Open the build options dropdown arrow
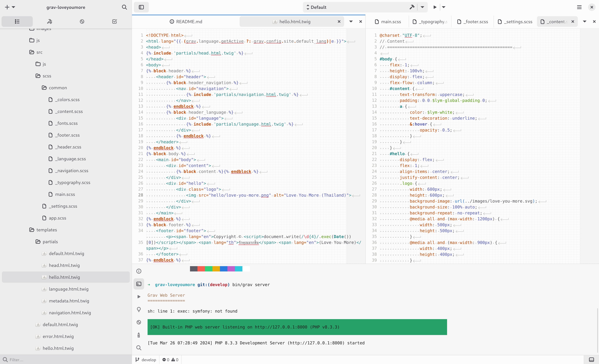The width and height of the screenshot is (599, 364). tap(423, 7)
